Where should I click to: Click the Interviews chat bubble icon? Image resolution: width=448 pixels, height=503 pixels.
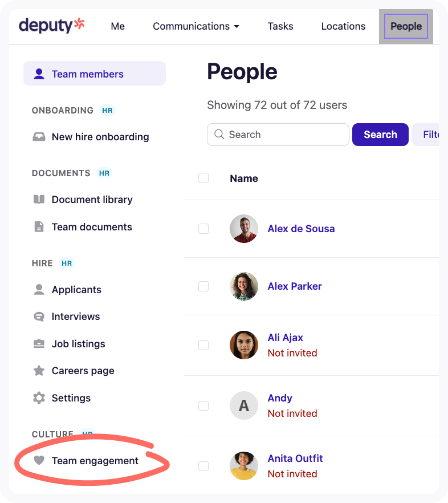(39, 317)
